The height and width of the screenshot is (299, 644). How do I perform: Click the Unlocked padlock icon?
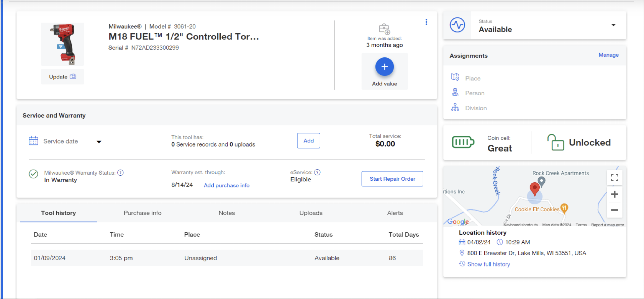[x=555, y=142]
